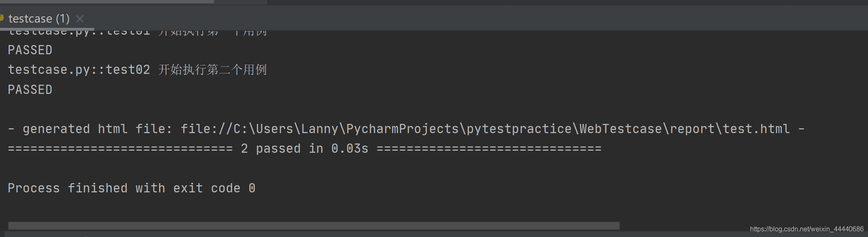
Task: Click the equals-sign separator left of summary
Action: tap(120, 149)
